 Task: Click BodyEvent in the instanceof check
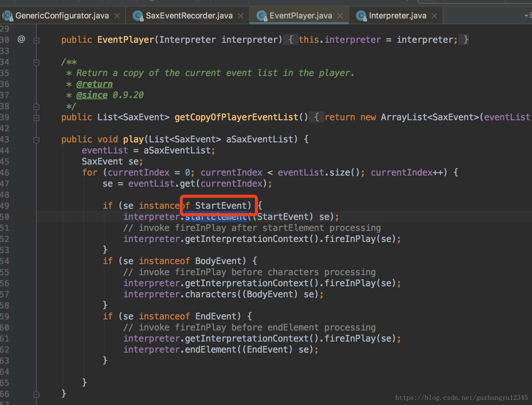218,261
